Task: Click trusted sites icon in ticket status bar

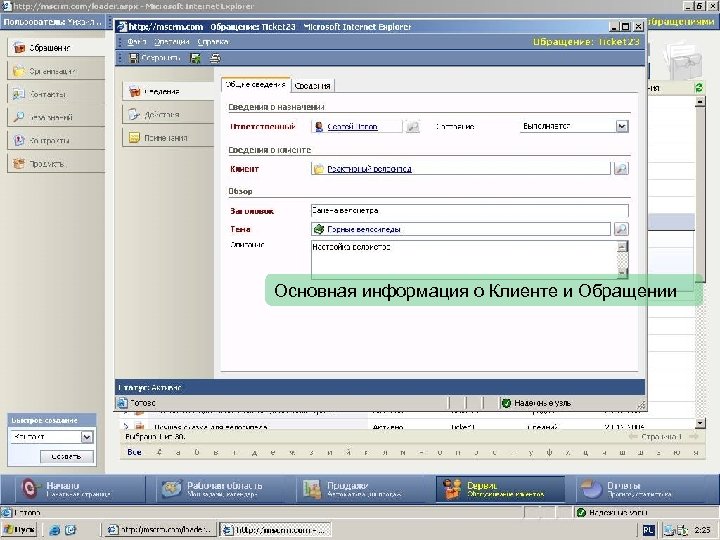Action: click(506, 403)
